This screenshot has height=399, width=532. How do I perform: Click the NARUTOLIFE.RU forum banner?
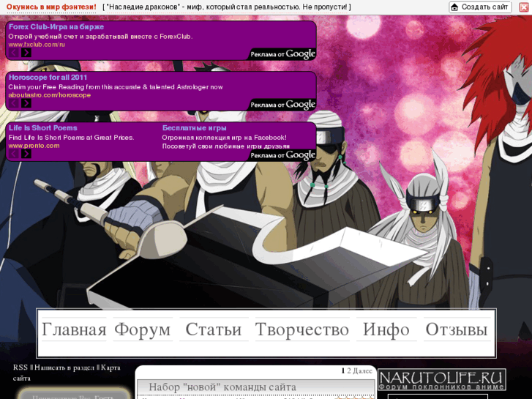[x=442, y=380]
